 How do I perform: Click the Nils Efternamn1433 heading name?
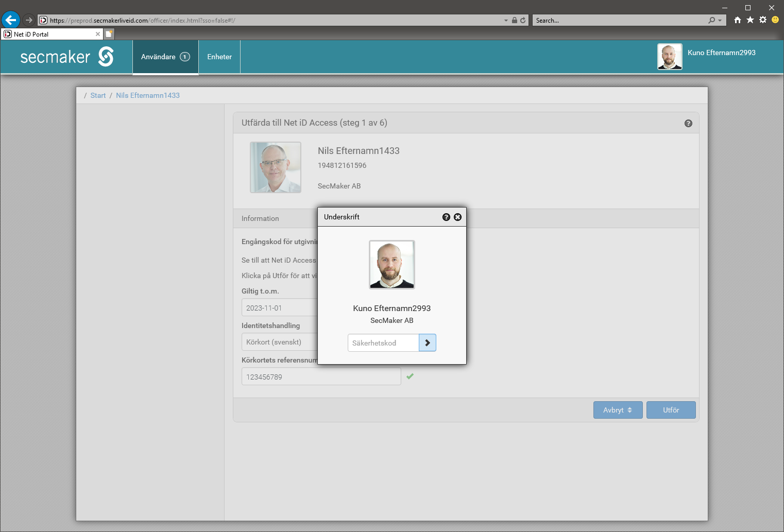point(359,151)
